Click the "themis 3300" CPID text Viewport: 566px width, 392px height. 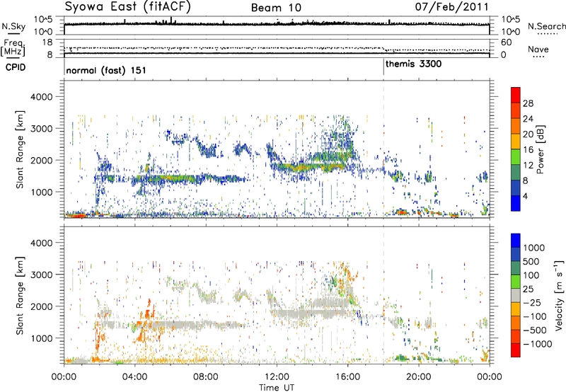pos(414,64)
